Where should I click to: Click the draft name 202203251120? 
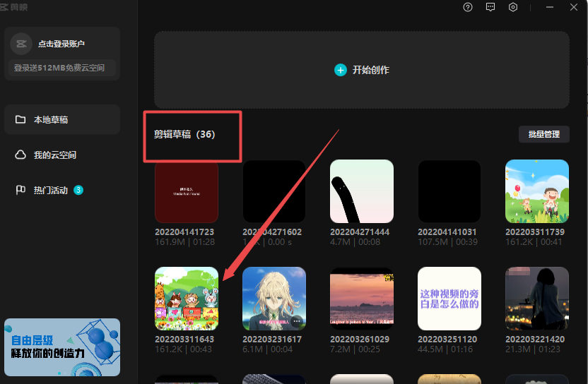point(447,339)
